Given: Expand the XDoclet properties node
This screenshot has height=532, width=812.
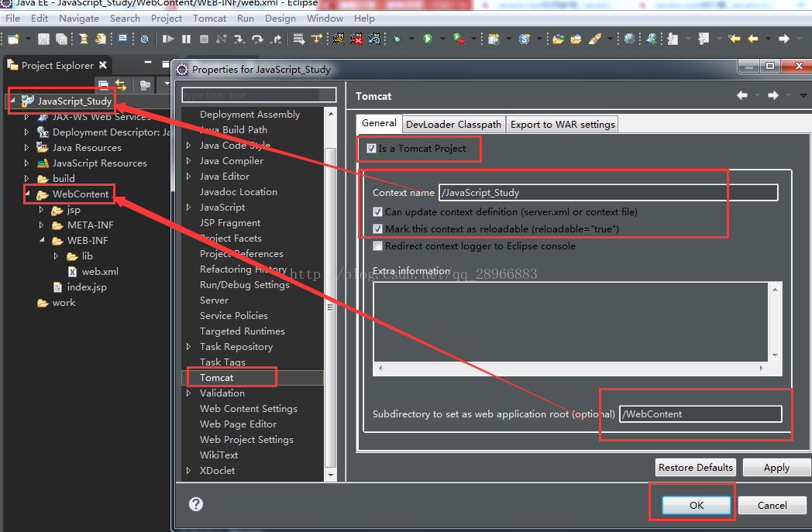Looking at the screenshot, I should (x=189, y=470).
